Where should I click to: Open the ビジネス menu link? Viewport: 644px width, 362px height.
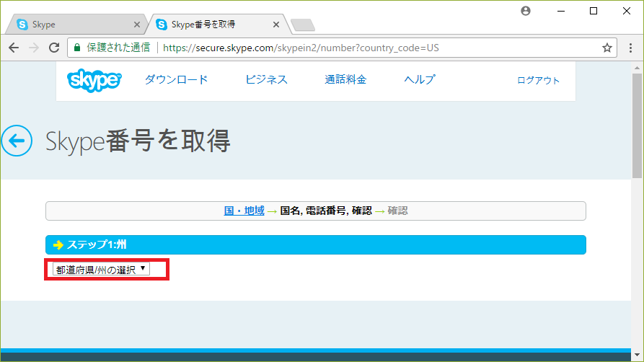point(266,80)
